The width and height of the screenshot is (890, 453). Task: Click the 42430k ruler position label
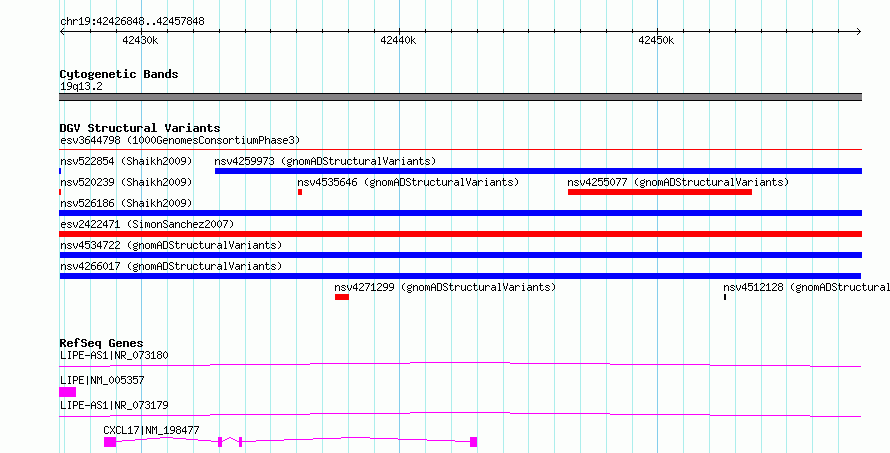[140, 40]
